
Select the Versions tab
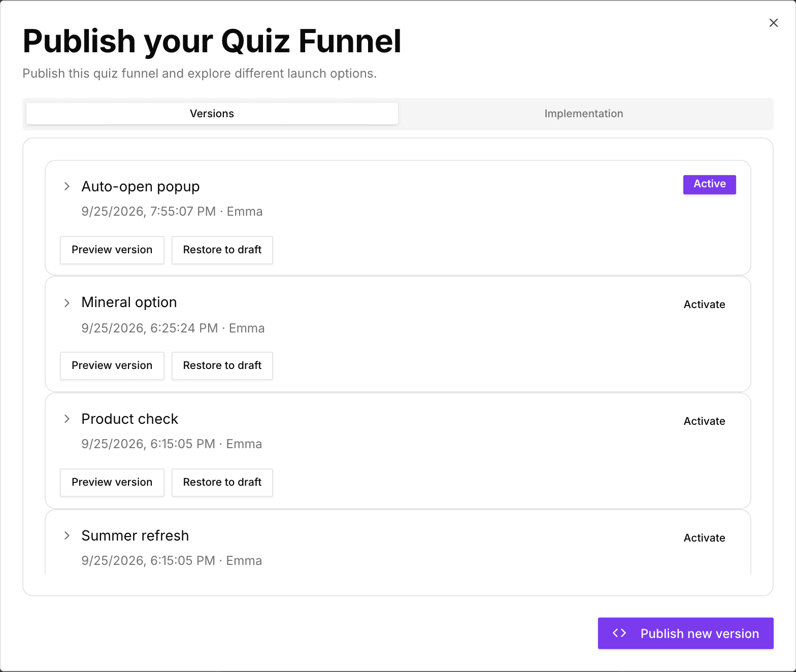tap(212, 114)
